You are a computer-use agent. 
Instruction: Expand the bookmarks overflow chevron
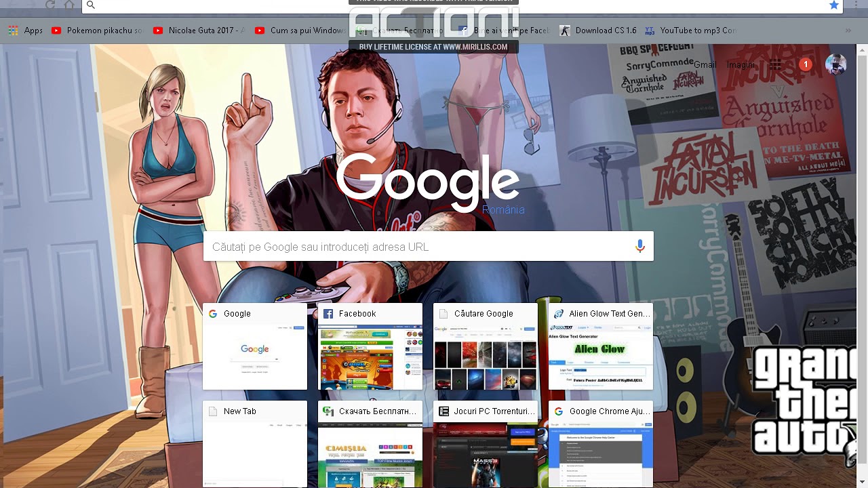point(848,30)
